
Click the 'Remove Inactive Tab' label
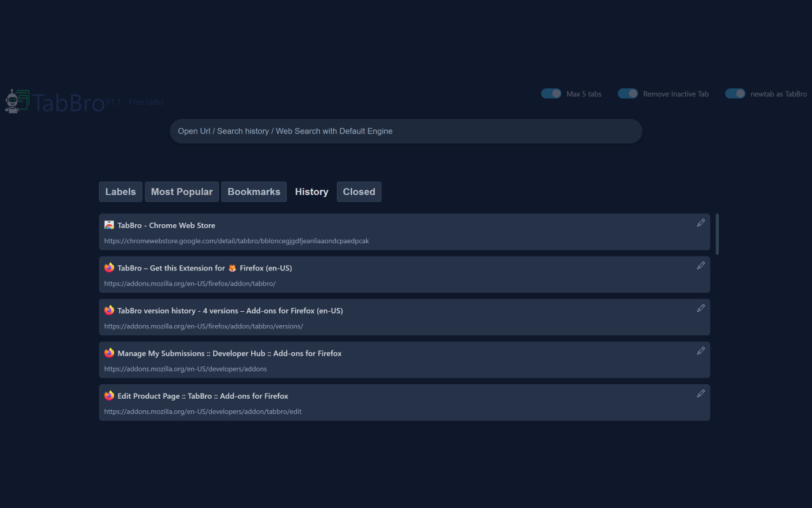pos(676,94)
